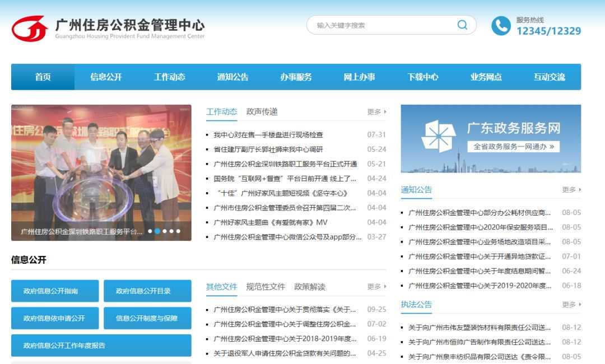This screenshot has height=364, width=605.
Task: Open the 政策解读 tab
Action: tap(309, 286)
